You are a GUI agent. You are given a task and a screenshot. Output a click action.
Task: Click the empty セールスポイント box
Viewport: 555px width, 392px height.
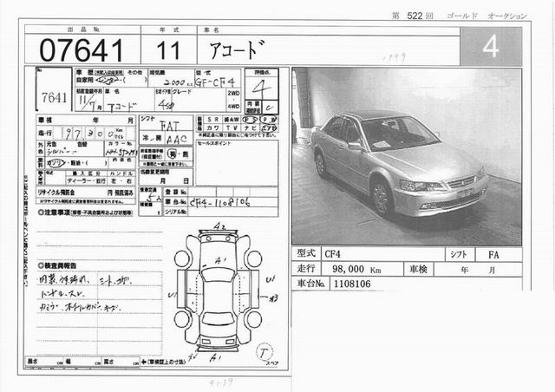pos(237,163)
